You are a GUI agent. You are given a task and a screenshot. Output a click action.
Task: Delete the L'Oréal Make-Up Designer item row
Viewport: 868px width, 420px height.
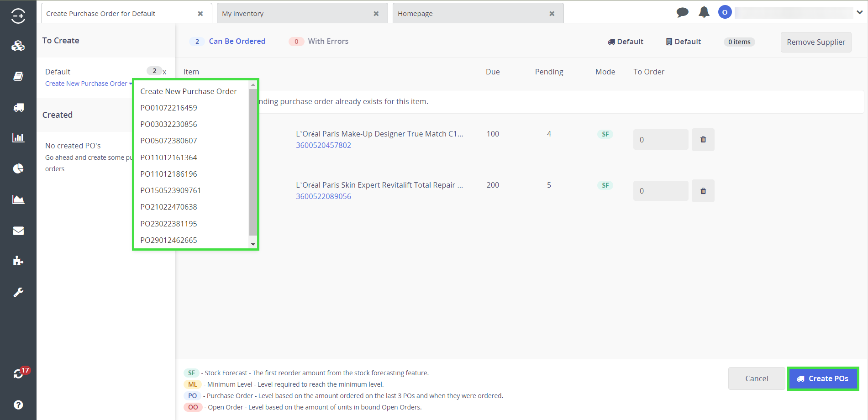(703, 140)
